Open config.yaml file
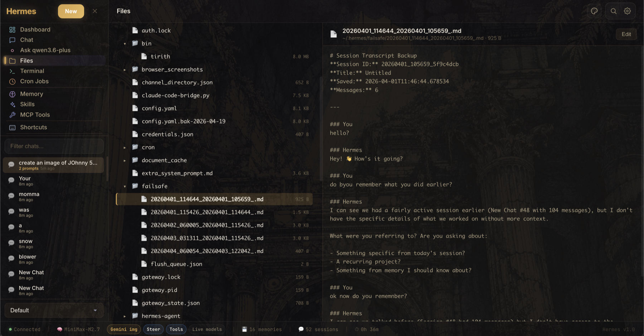This screenshot has width=644, height=336. (214, 108)
